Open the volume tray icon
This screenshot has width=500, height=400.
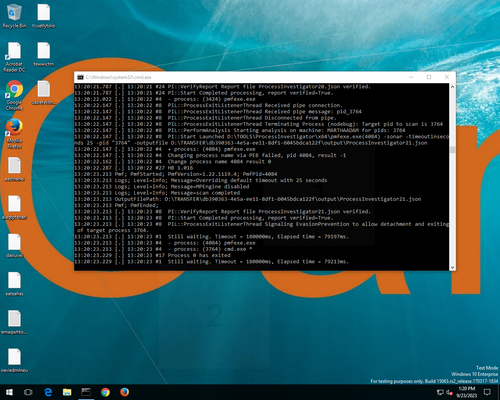click(449, 392)
